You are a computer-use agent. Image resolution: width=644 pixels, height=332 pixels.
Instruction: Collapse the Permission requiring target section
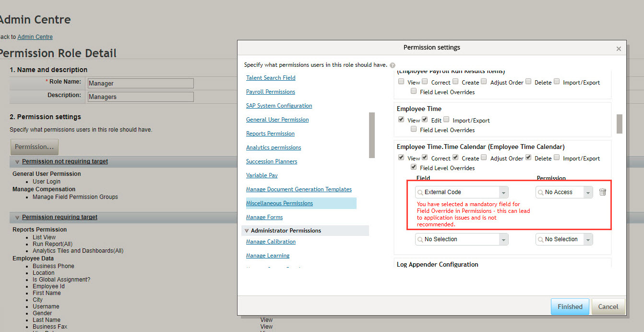point(17,218)
